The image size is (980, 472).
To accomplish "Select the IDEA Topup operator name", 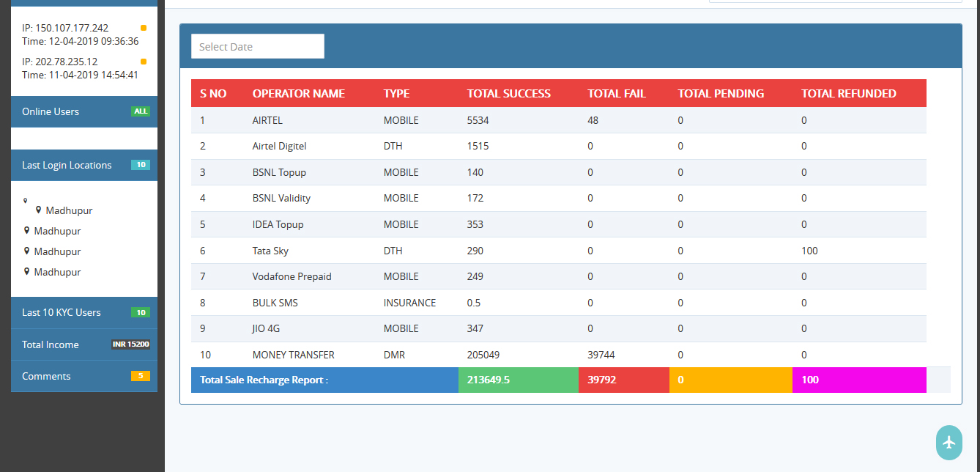I will (278, 224).
